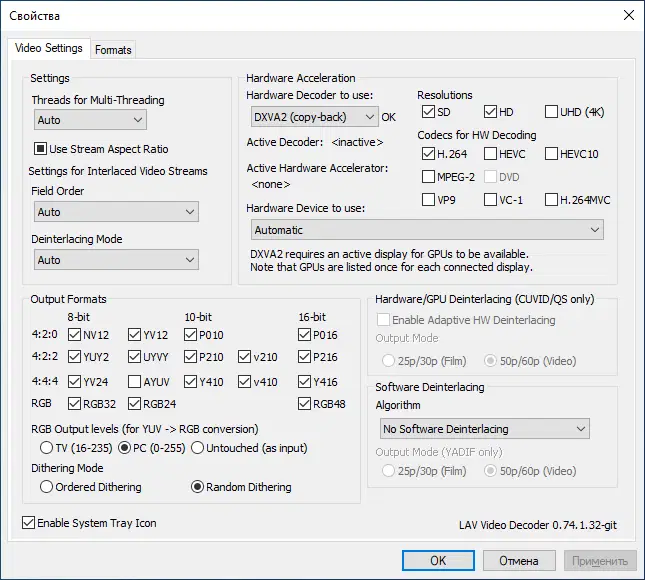Enable the AYUV output format
The height and width of the screenshot is (580, 645).
point(134,381)
